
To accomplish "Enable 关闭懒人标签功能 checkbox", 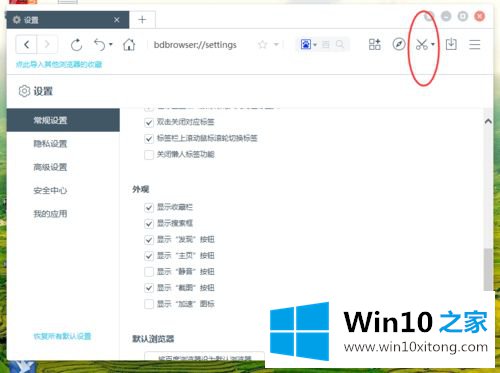I will (149, 155).
